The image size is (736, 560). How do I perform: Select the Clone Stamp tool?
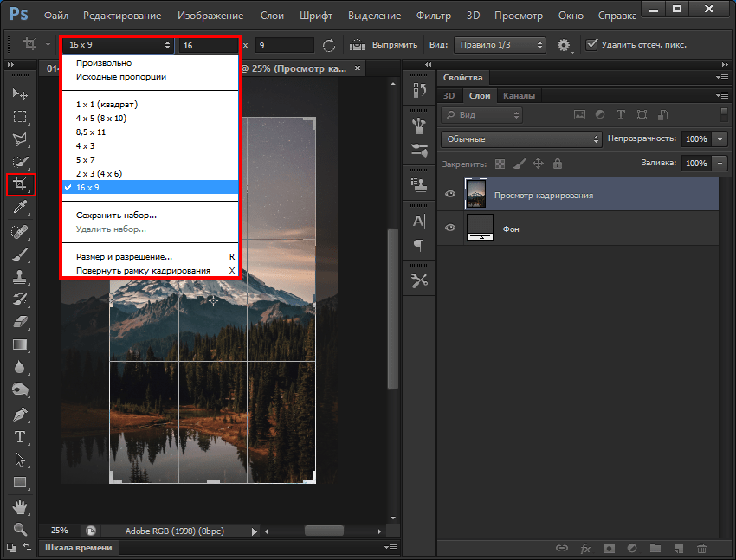[20, 277]
